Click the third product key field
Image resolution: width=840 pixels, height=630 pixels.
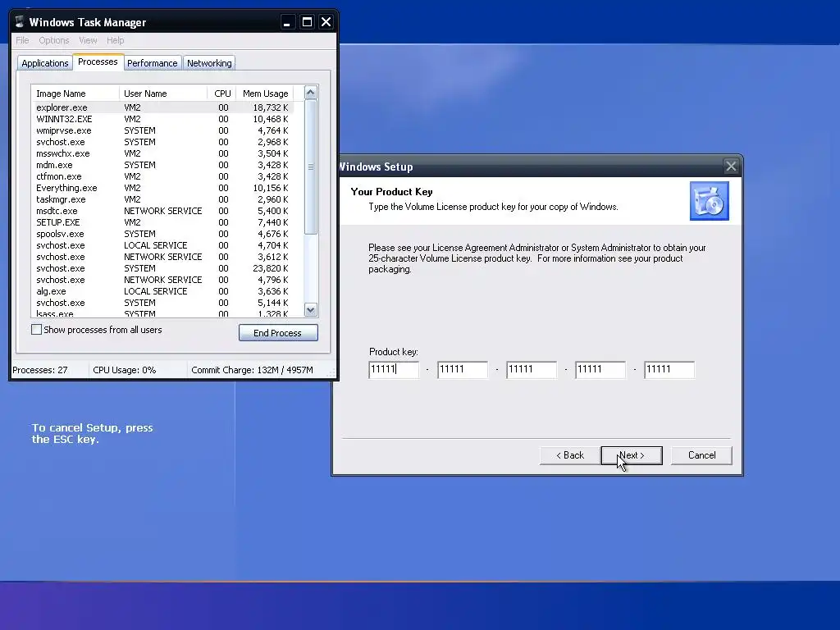tap(532, 370)
